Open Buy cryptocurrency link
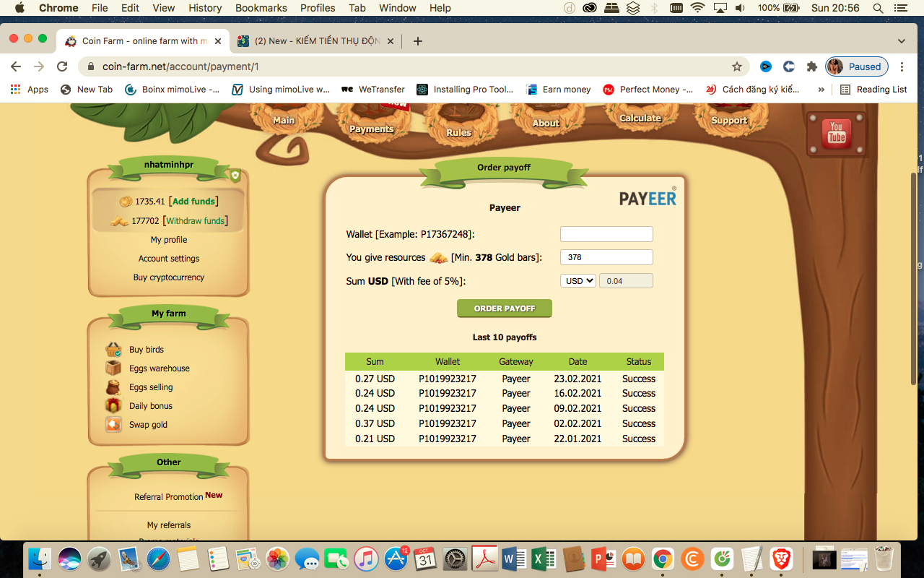The height and width of the screenshot is (578, 924). pos(169,277)
